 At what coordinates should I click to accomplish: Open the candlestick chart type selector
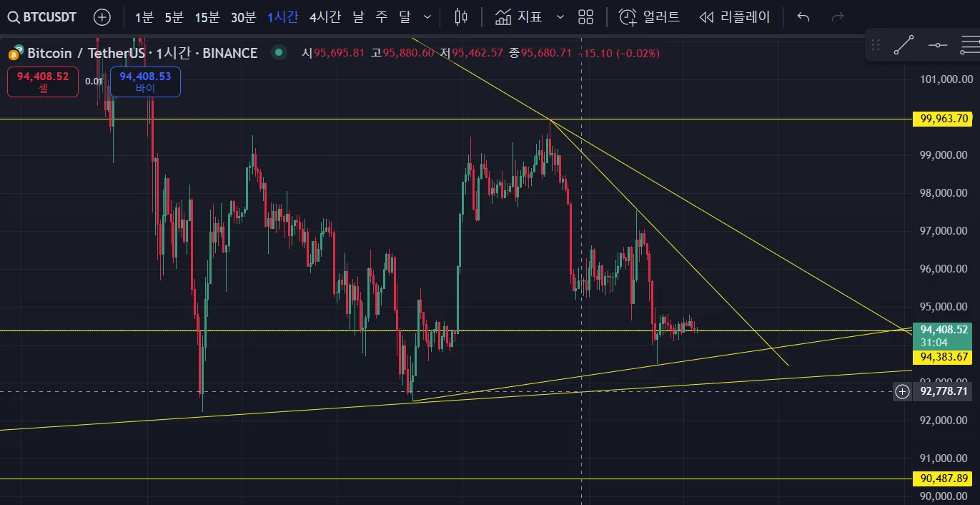pyautogui.click(x=460, y=16)
